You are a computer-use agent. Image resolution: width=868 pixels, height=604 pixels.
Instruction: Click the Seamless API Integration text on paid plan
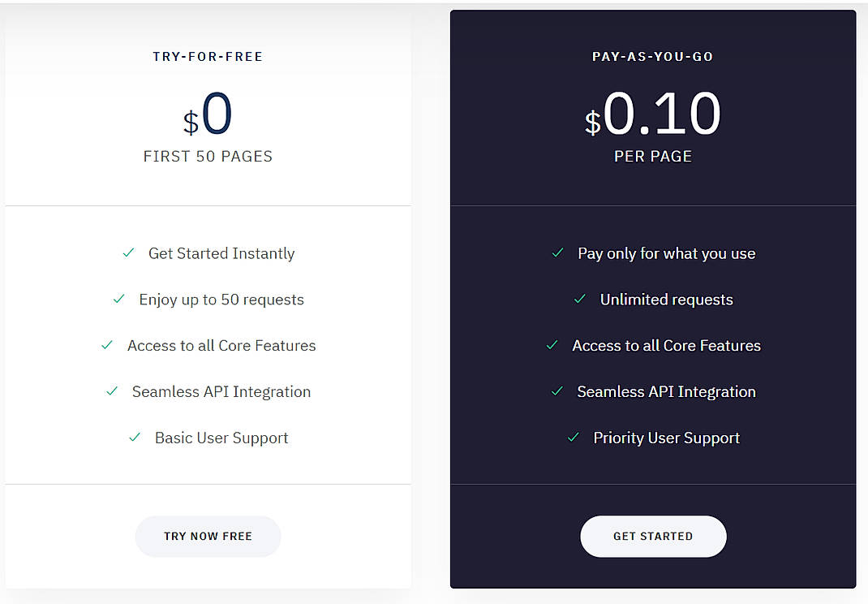point(666,392)
